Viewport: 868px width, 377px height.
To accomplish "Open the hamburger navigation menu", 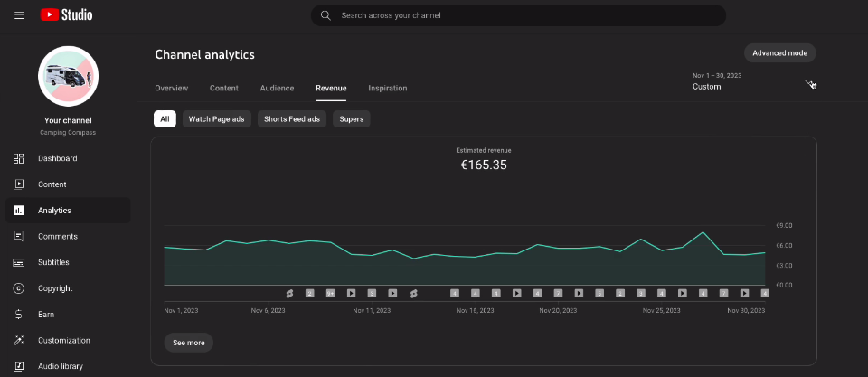I will 19,15.
